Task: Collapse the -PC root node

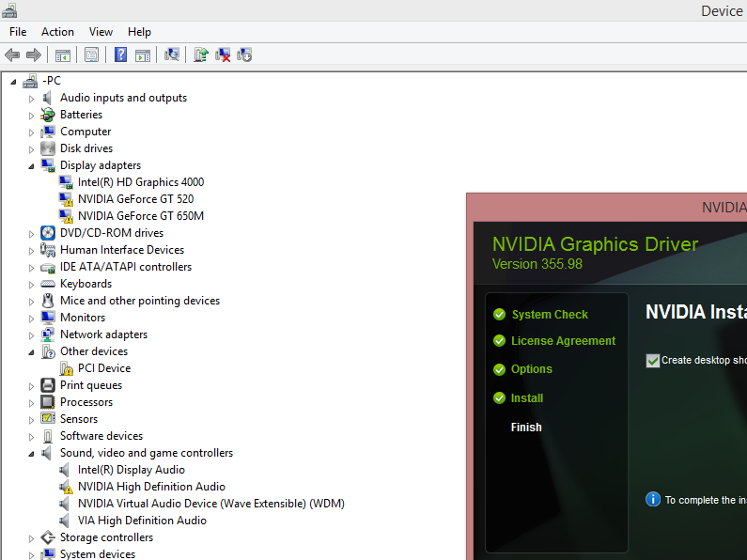Action: coord(13,82)
